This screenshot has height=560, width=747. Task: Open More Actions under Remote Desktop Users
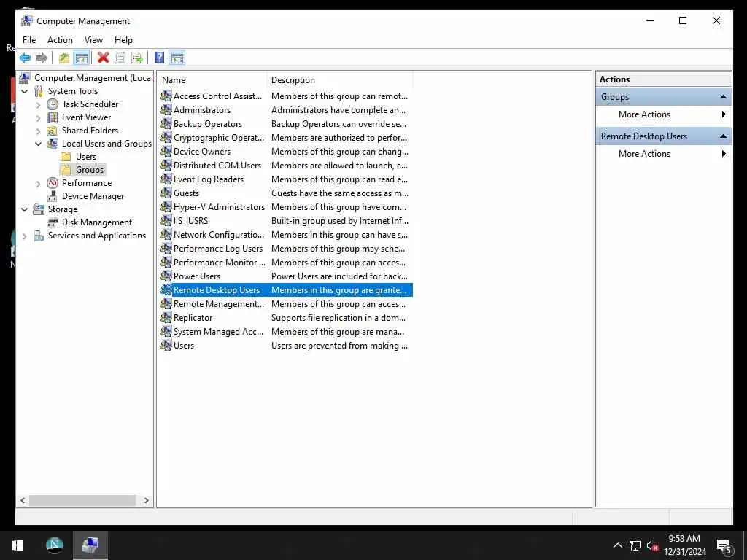tap(664, 154)
